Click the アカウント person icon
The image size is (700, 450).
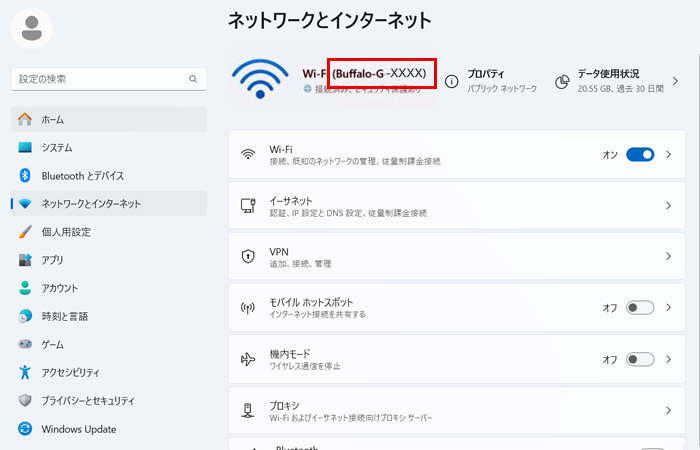click(25, 288)
